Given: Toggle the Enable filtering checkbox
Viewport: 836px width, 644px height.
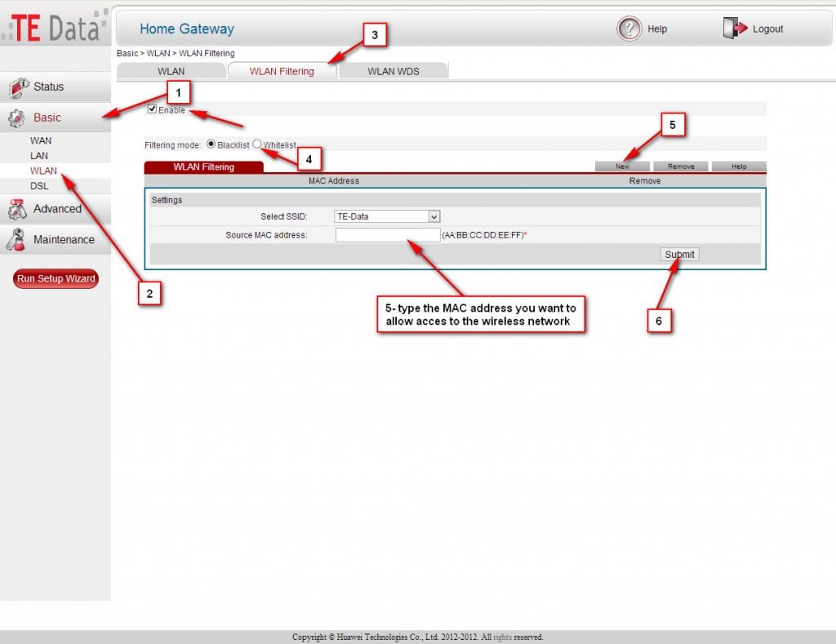Looking at the screenshot, I should (x=152, y=109).
